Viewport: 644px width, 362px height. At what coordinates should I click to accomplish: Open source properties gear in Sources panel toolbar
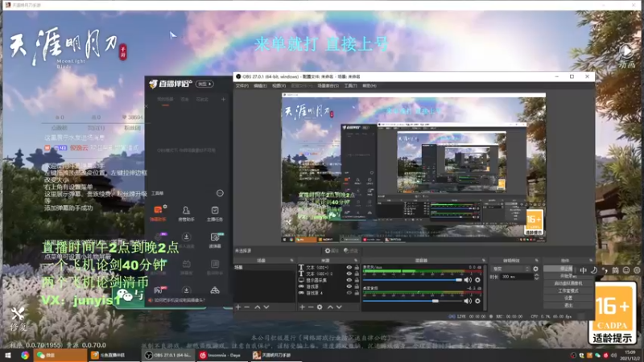320,307
